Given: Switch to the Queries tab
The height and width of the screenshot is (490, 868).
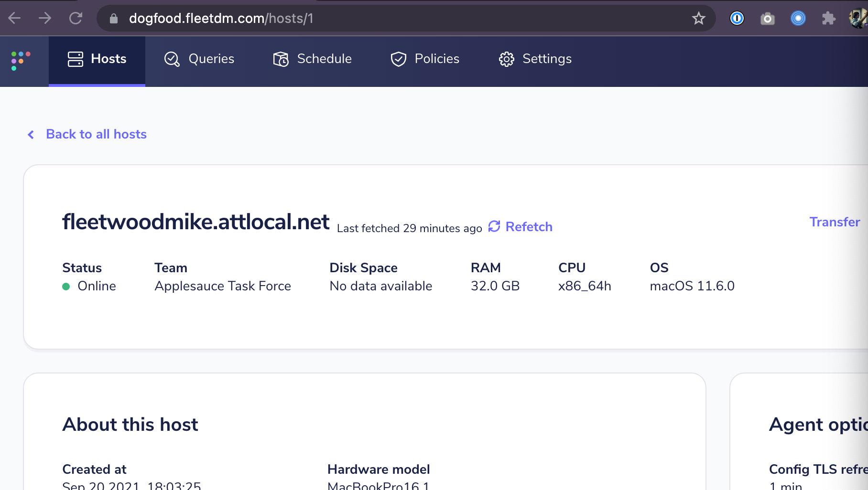Looking at the screenshot, I should tap(212, 59).
